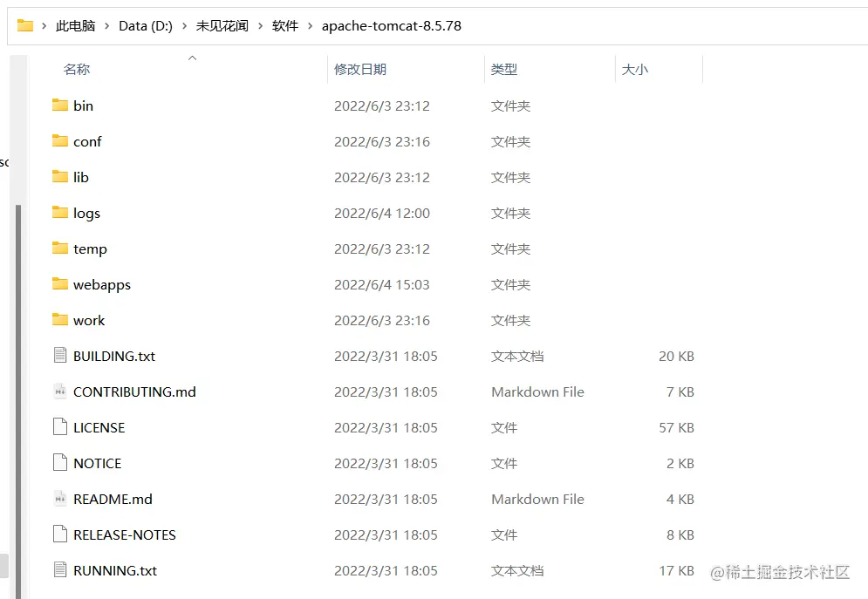Navigate to 未见花闻 breadcrumb
This screenshot has width=868, height=599.
[x=222, y=26]
